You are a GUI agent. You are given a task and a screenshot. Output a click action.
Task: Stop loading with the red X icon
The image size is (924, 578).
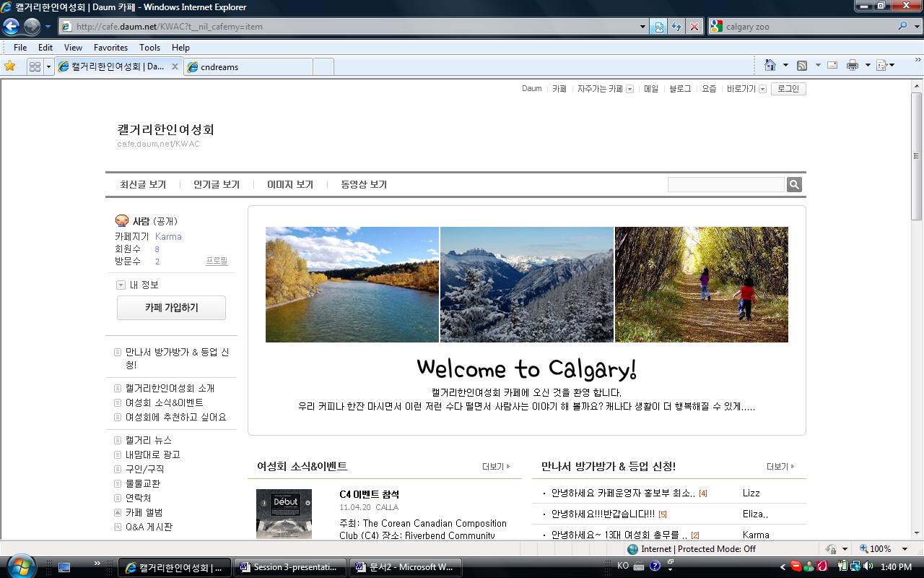click(x=694, y=27)
